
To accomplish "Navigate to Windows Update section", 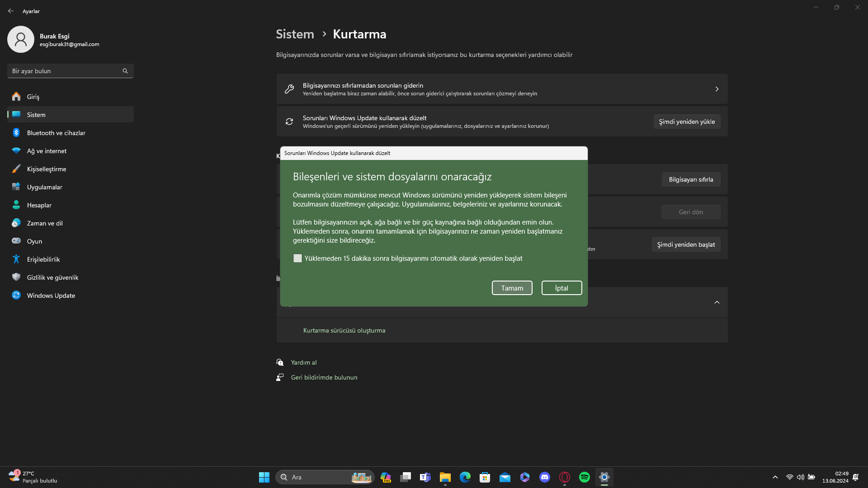I will pos(51,296).
